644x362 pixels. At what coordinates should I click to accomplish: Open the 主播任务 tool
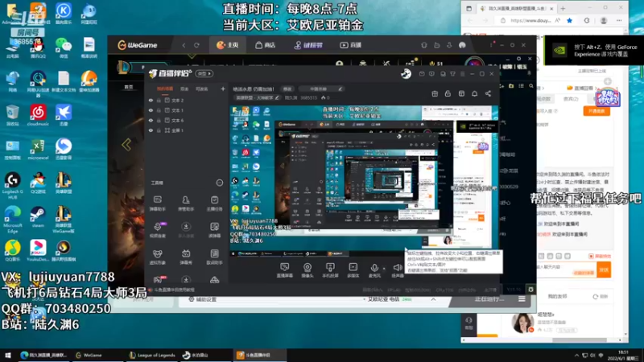coord(214,204)
